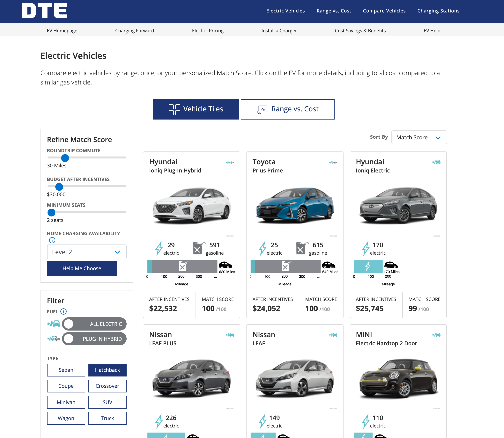504x438 pixels.
Task: Toggle the All Electric fuel filter
Action: tap(94, 324)
